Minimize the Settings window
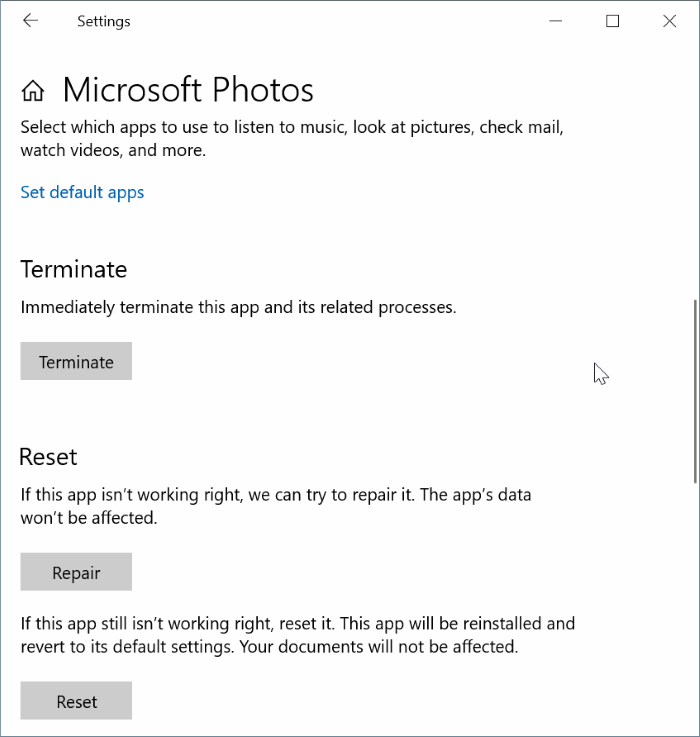700x737 pixels. point(556,21)
